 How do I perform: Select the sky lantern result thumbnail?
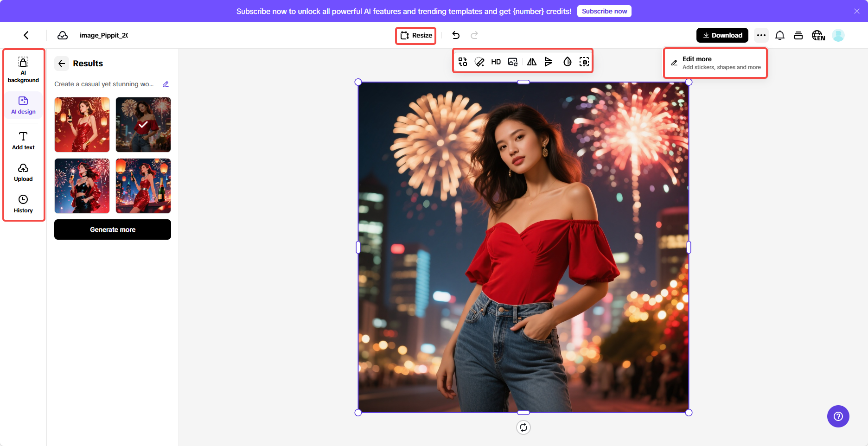pos(143,186)
